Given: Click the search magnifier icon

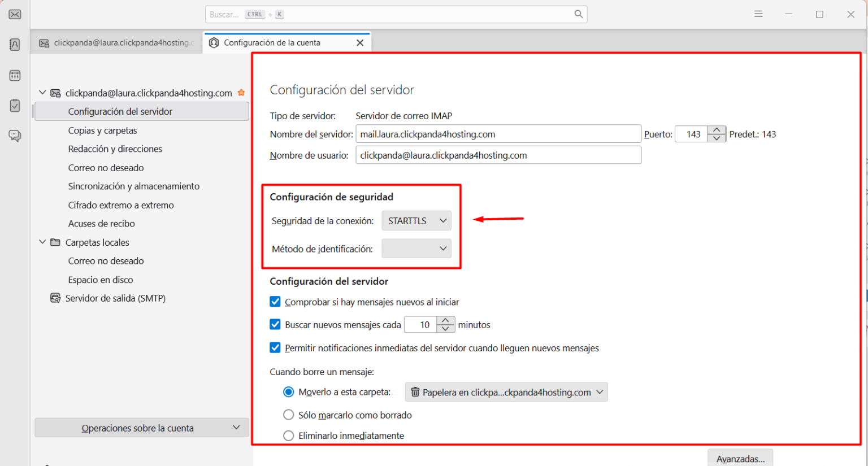Looking at the screenshot, I should (x=578, y=14).
